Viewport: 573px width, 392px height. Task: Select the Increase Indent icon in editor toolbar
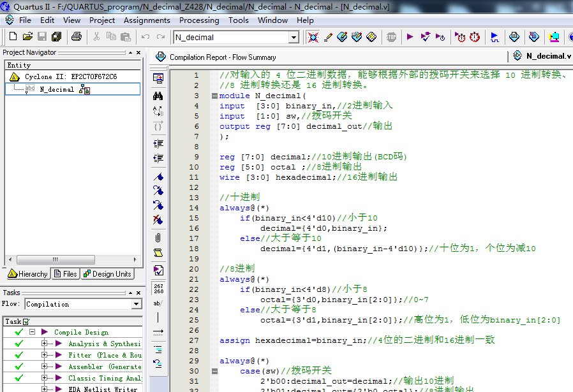coord(157,143)
